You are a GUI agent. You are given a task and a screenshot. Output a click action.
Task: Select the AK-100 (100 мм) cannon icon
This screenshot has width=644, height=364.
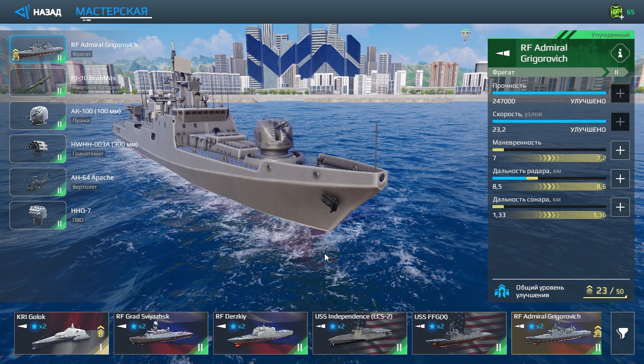(x=38, y=116)
